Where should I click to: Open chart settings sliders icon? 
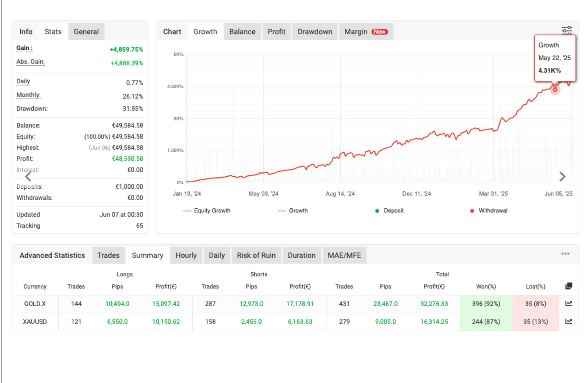click(567, 30)
